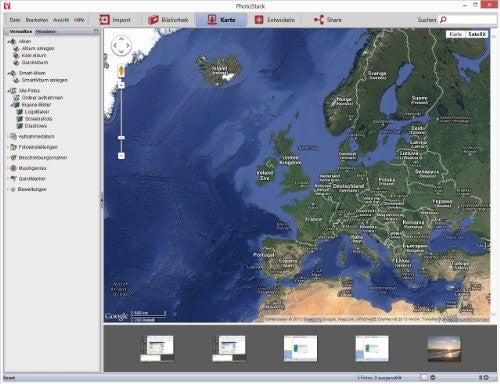The image size is (500, 384).
Task: Select the QuickAlbum entry
Action: [35, 62]
